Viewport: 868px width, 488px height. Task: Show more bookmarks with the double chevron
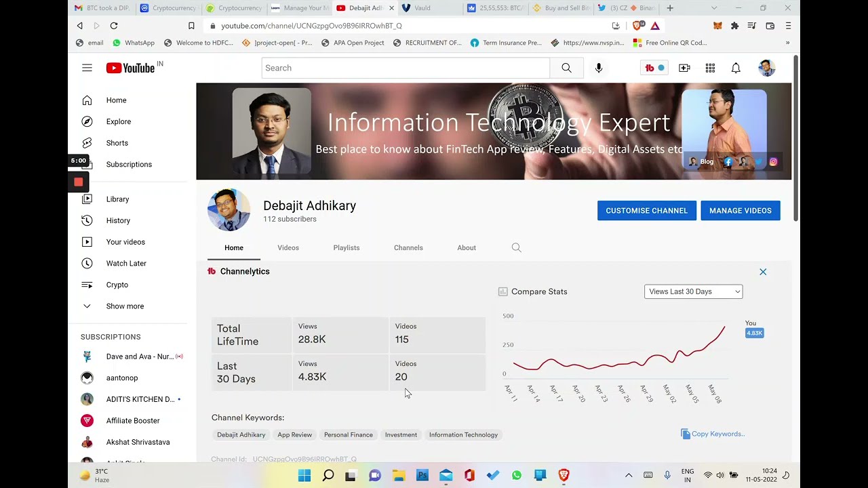787,43
